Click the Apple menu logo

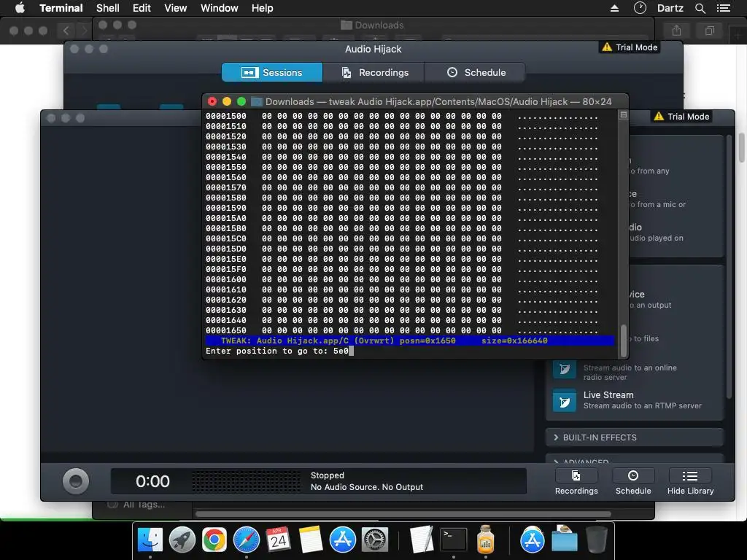pyautogui.click(x=20, y=8)
